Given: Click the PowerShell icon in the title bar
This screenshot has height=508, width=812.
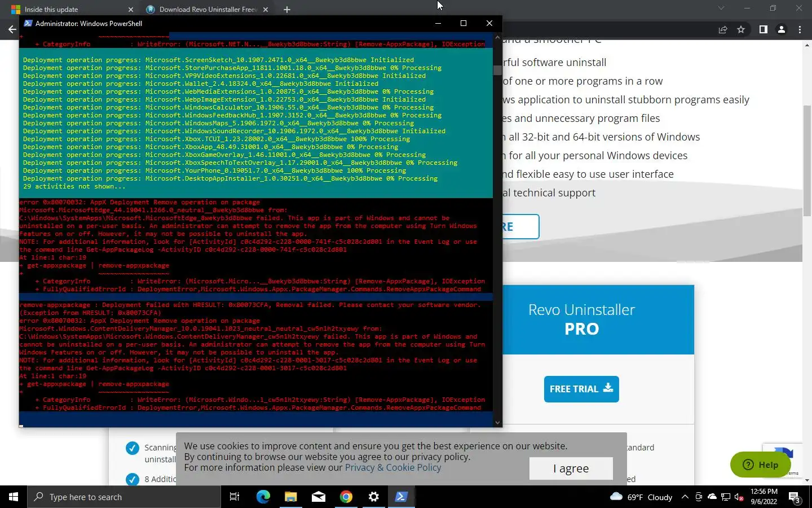Looking at the screenshot, I should tap(28, 23).
